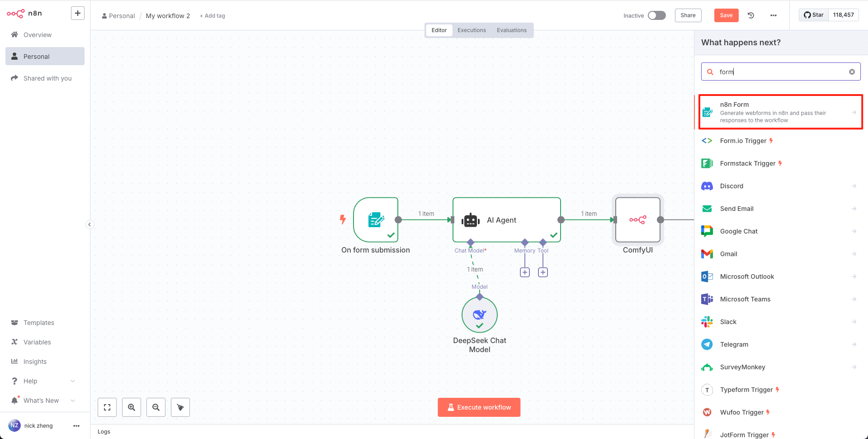Select the Gmail node
The width and height of the screenshot is (868, 439).
pos(781,254)
